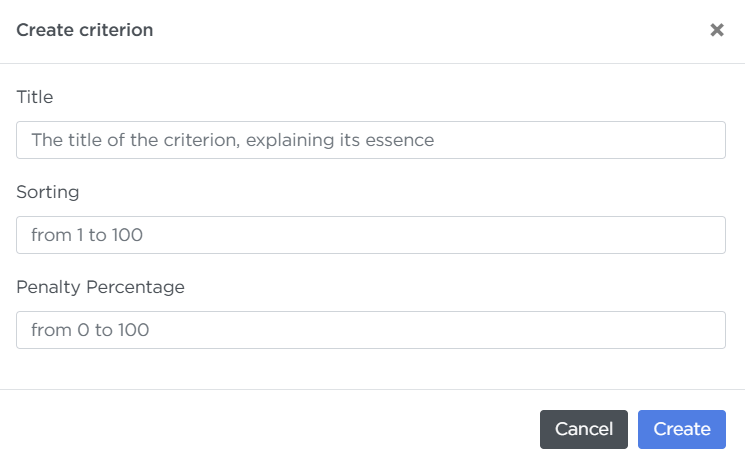
Task: Submit the new criterion with Create
Action: click(x=682, y=429)
